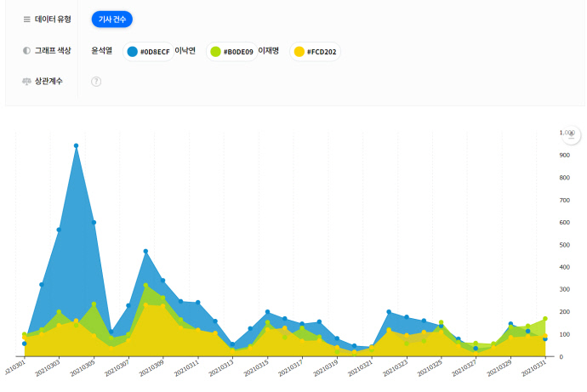Screen dimensions: 587x392
Task: Click the correlation coefficient help question mark
Action: (x=96, y=82)
